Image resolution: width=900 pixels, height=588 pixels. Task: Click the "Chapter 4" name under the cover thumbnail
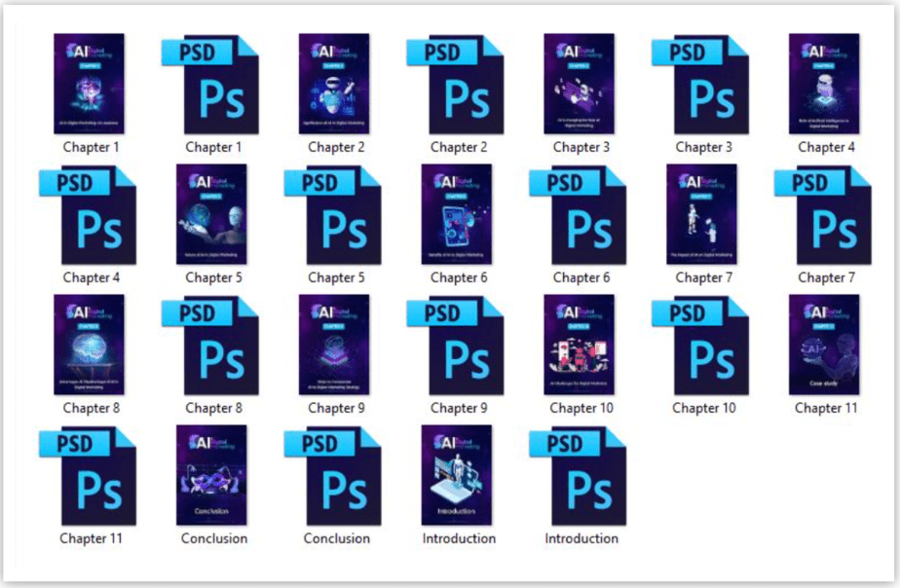point(827,147)
